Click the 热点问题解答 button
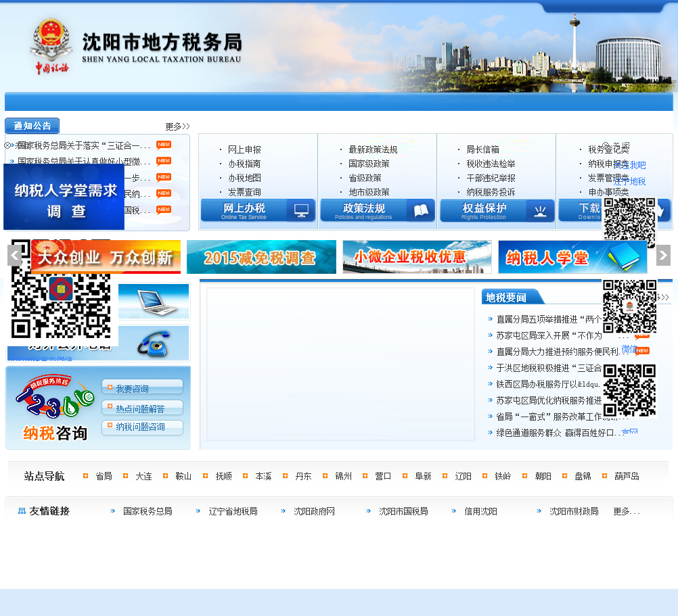This screenshot has height=616, width=678. [142, 407]
